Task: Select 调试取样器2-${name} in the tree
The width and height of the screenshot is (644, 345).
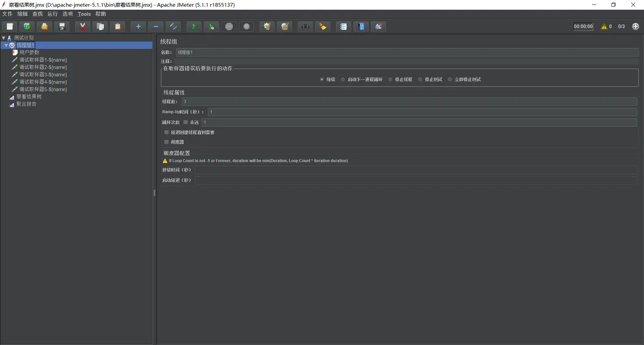Action: pos(43,67)
